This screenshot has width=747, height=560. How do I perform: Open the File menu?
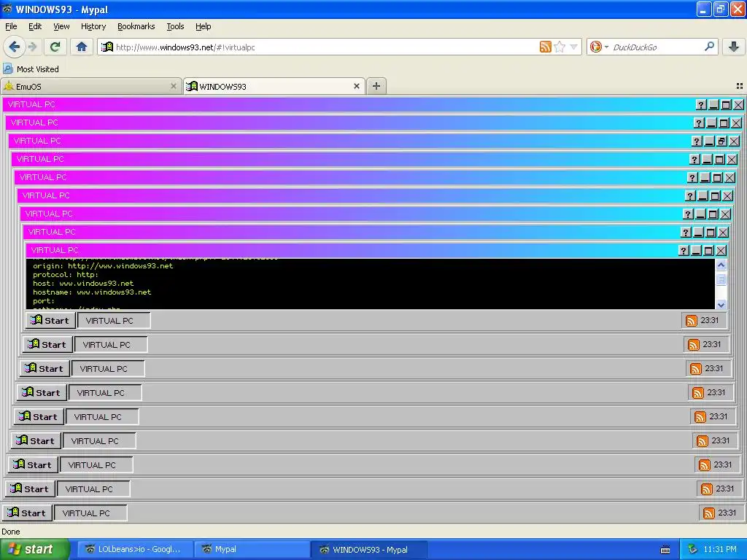pyautogui.click(x=11, y=26)
